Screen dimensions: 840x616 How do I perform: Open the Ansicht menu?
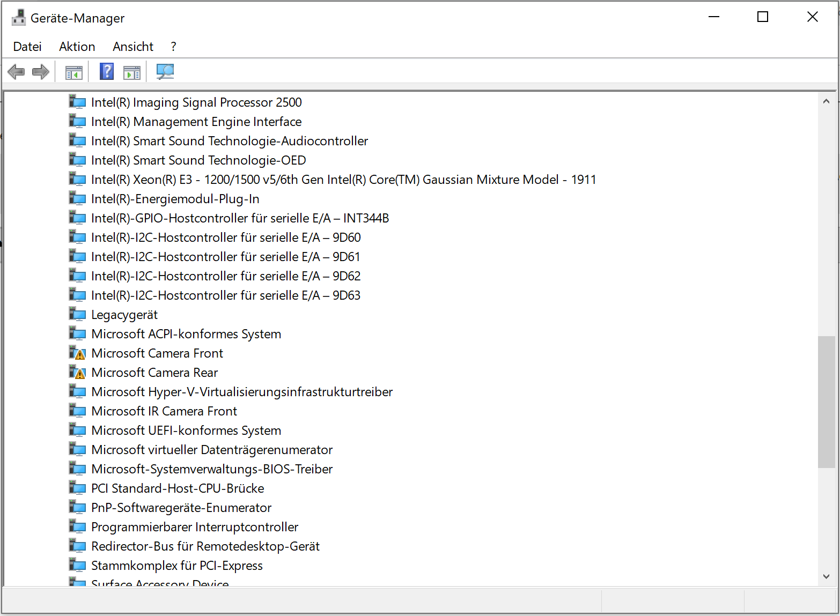pyautogui.click(x=133, y=47)
